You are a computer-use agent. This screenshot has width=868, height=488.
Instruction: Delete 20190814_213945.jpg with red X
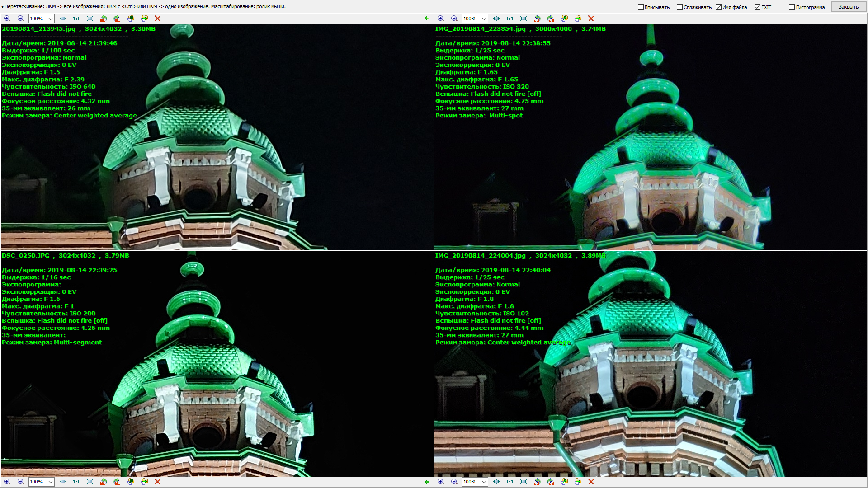pyautogui.click(x=157, y=19)
